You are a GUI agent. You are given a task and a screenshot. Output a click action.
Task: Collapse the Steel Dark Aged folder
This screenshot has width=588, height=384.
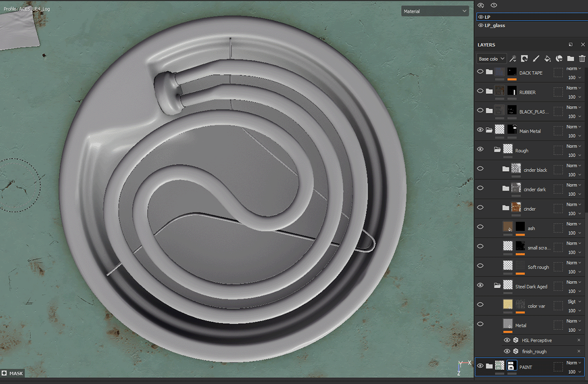click(x=497, y=286)
